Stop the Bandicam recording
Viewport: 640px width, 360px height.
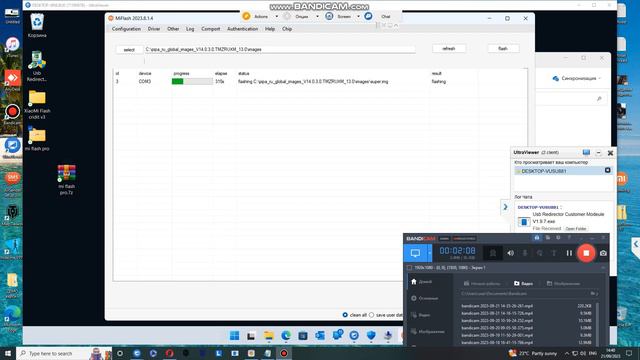click(586, 253)
